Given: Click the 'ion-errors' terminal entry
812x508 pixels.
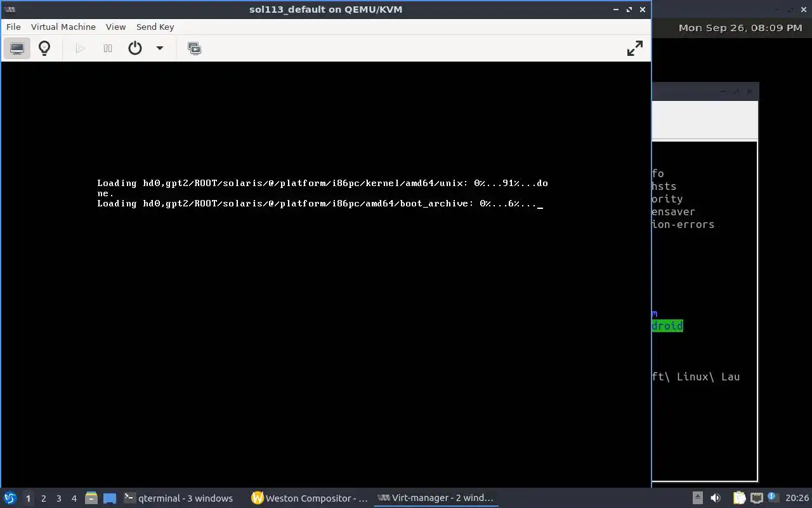Looking at the screenshot, I should click(x=683, y=224).
